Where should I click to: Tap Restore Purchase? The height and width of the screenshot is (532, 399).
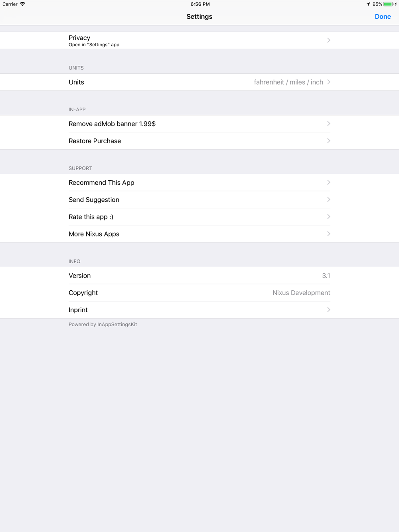(199, 141)
